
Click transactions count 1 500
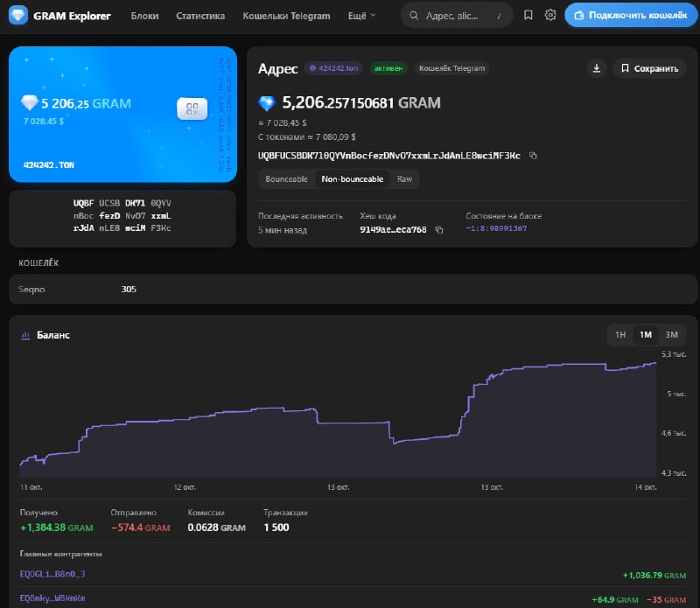pyautogui.click(x=276, y=528)
